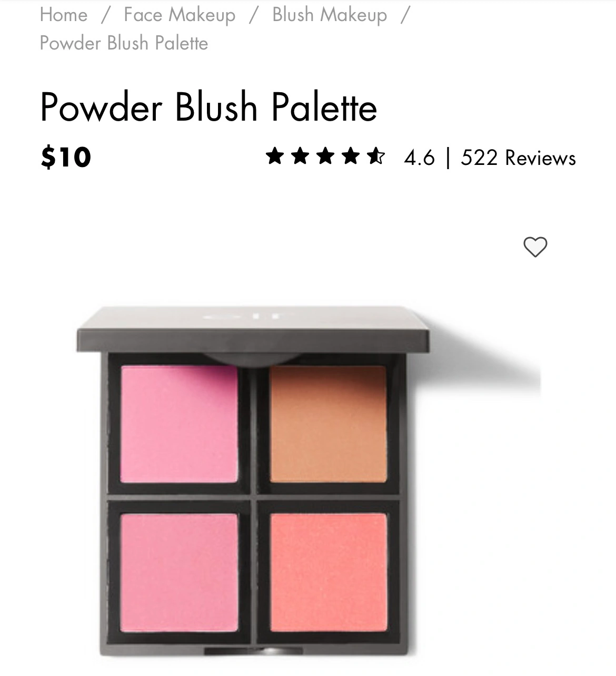616x676 pixels.
Task: Click the half-filled fifth star
Action: tap(376, 156)
